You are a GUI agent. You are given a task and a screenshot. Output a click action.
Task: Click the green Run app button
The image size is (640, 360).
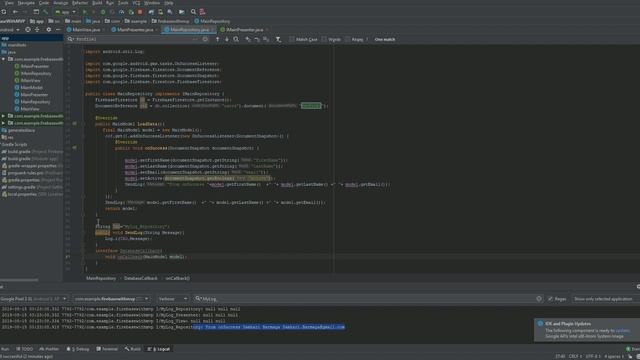pos(85,12)
